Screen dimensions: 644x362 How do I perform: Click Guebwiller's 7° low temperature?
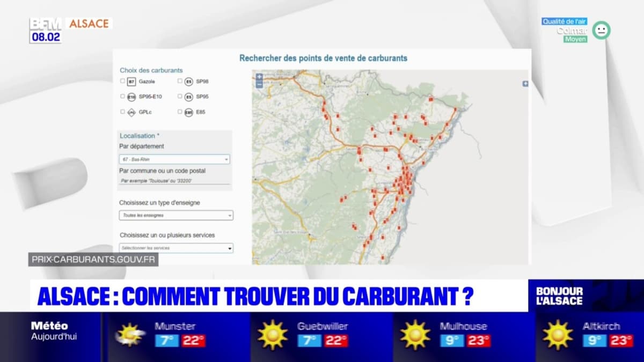[309, 341]
